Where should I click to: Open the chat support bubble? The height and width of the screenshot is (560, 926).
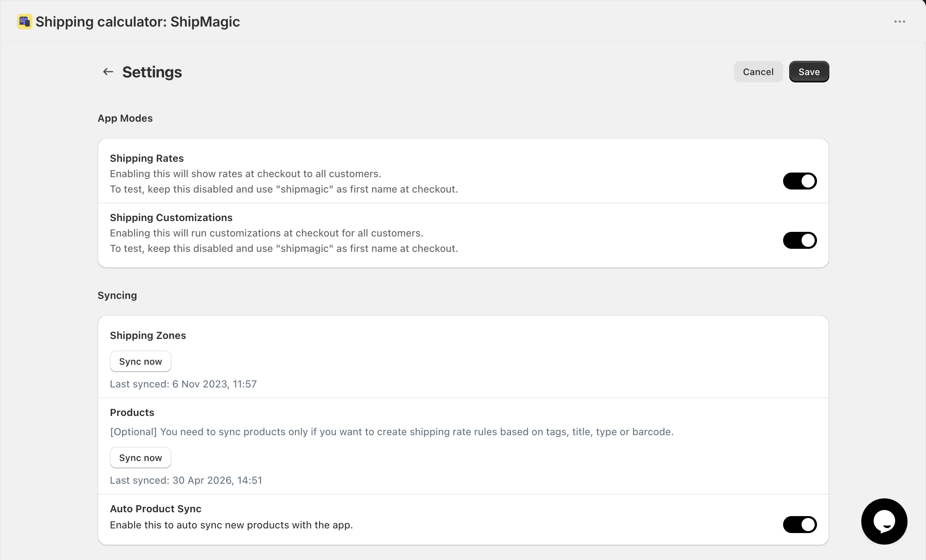pyautogui.click(x=884, y=521)
